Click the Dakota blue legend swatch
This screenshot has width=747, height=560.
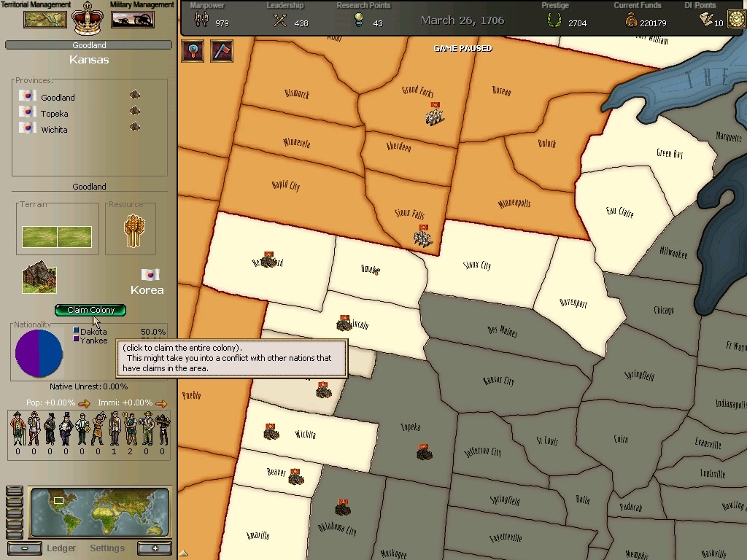click(x=76, y=330)
